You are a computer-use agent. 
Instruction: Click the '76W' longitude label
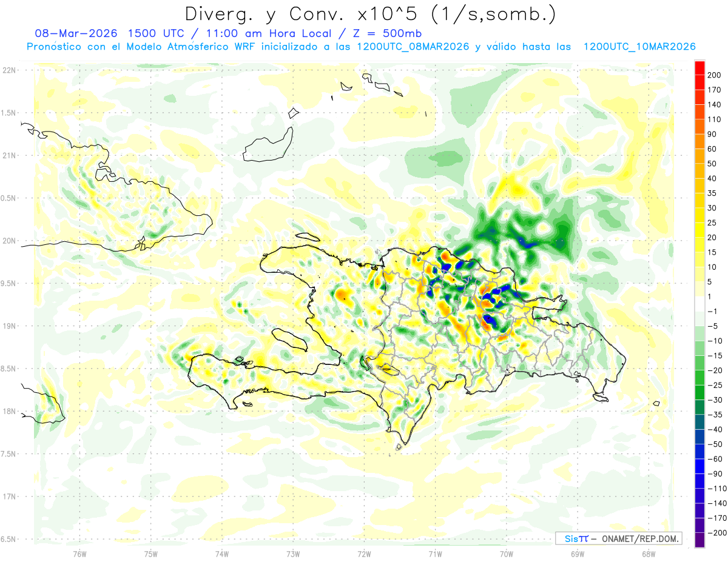[x=79, y=554]
